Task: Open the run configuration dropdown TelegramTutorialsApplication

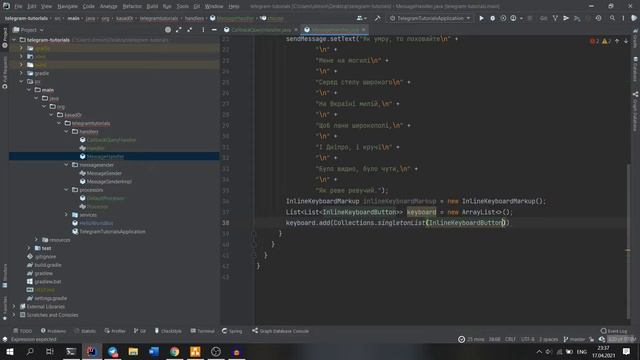Action: click(431, 18)
